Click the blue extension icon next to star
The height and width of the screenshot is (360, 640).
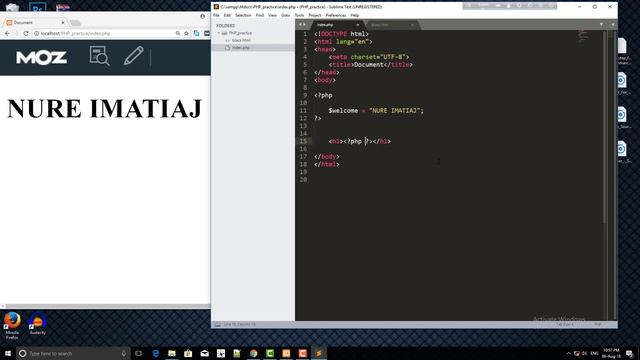[196, 33]
